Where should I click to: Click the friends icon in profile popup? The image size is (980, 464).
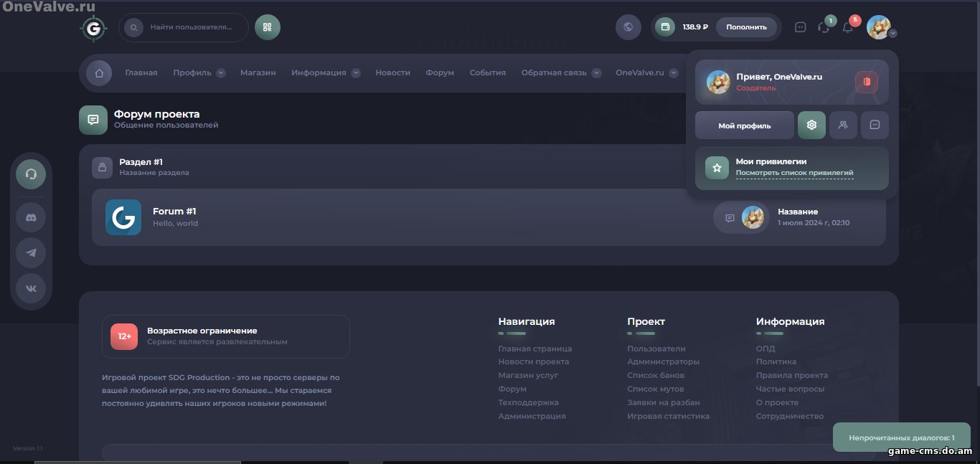[843, 125]
